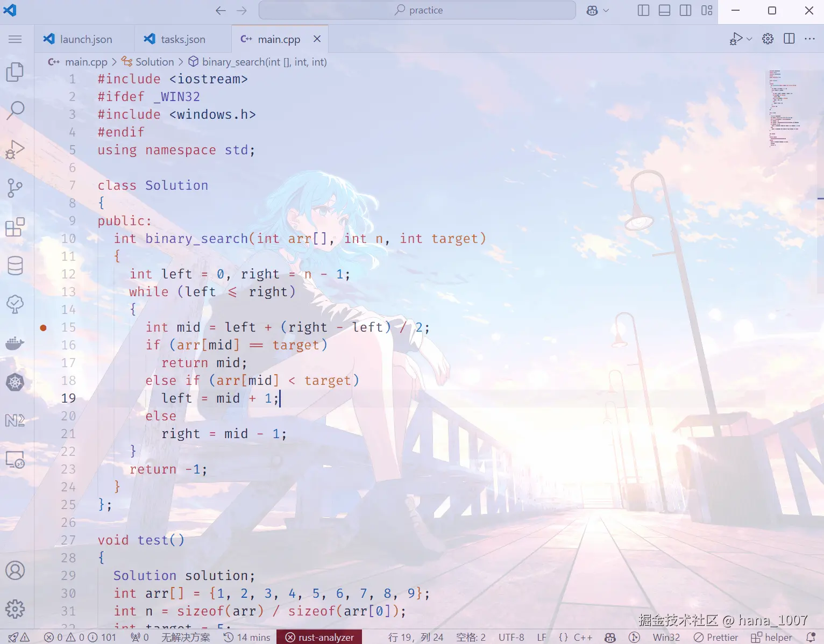Open the NX console icon

[x=15, y=420]
